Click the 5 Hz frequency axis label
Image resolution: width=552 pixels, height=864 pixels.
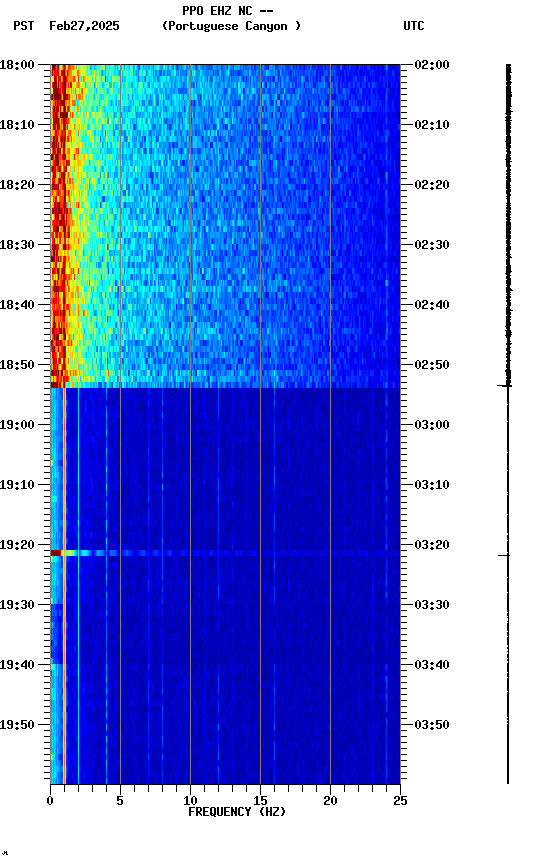click(x=120, y=801)
